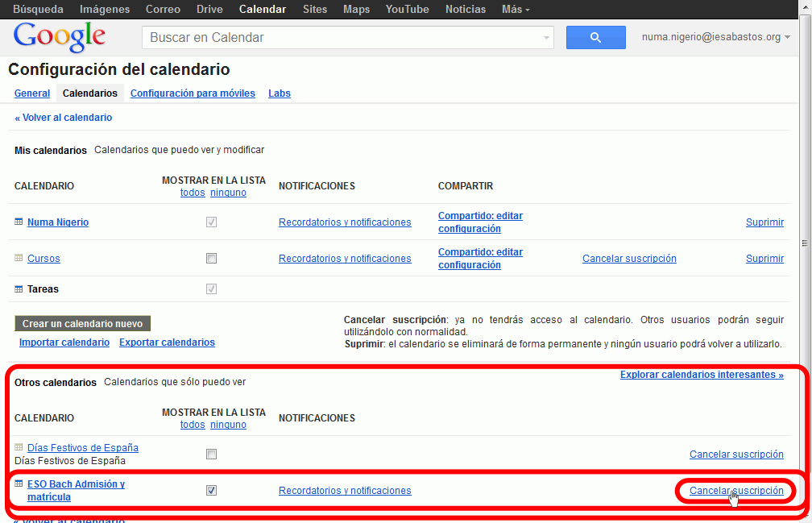The image size is (812, 523).
Task: Click calendar icon beside Numa Nigerio
Action: pyautogui.click(x=19, y=222)
